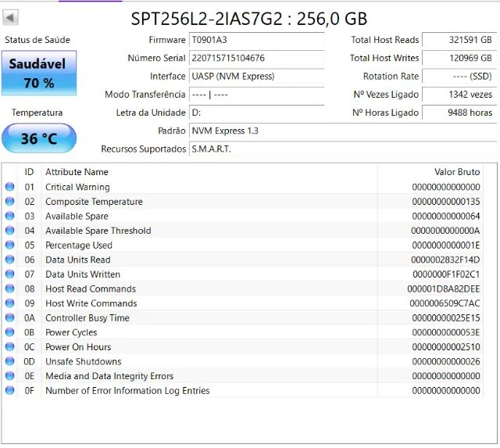This screenshot has width=500, height=448.
Task: Select the serial number 220715715104676 field
Action: click(x=257, y=59)
